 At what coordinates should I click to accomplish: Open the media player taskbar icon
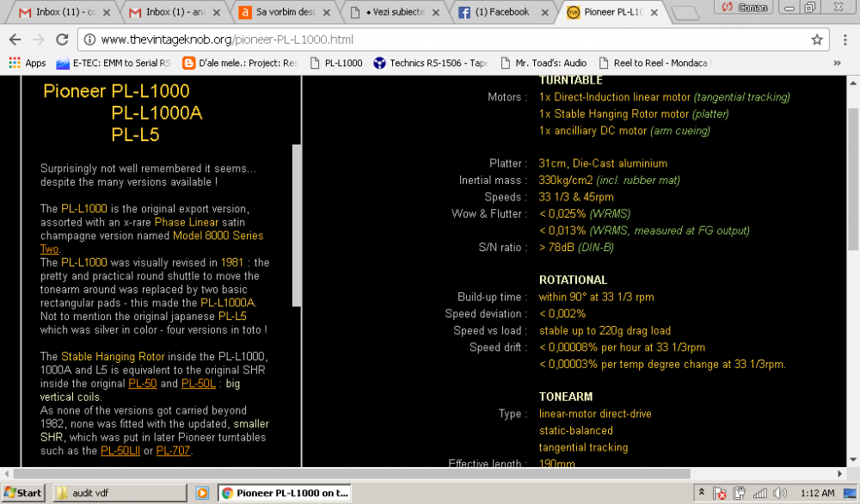coord(202,493)
